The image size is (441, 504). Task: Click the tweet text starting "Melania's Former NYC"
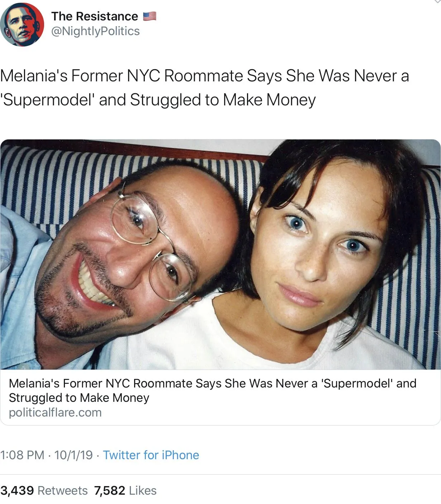pos(204,76)
